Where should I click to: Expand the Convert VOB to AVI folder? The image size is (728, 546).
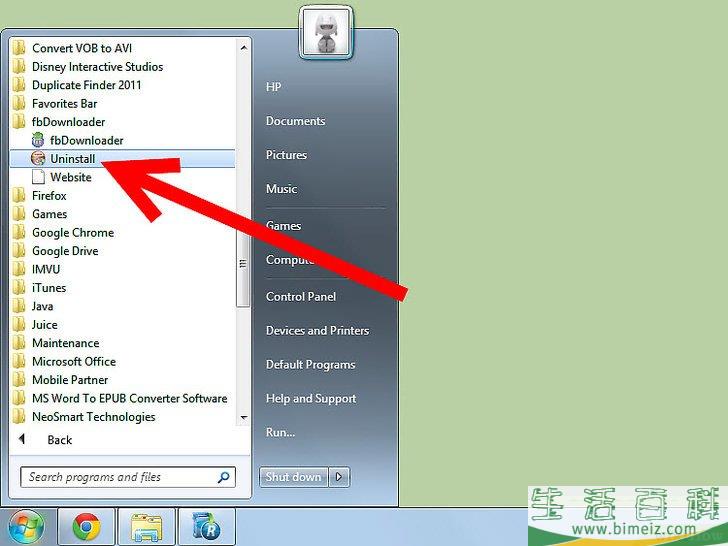point(82,48)
